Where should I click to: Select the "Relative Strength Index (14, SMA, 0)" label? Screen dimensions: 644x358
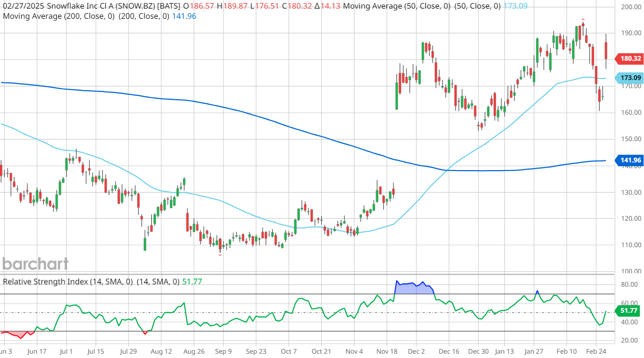pyautogui.click(x=68, y=281)
